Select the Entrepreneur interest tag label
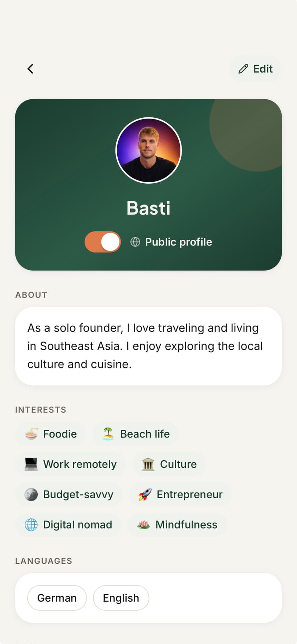297x644 pixels. pyautogui.click(x=190, y=494)
